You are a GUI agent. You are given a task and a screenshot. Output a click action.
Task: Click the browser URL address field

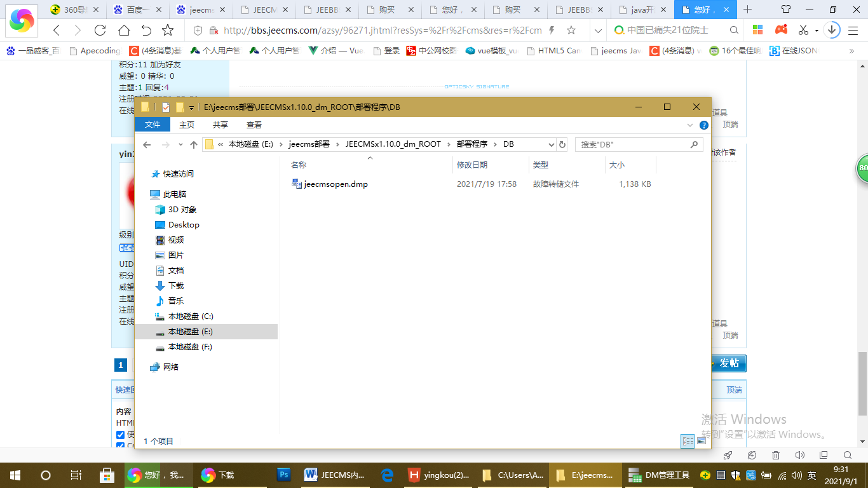coord(383,30)
